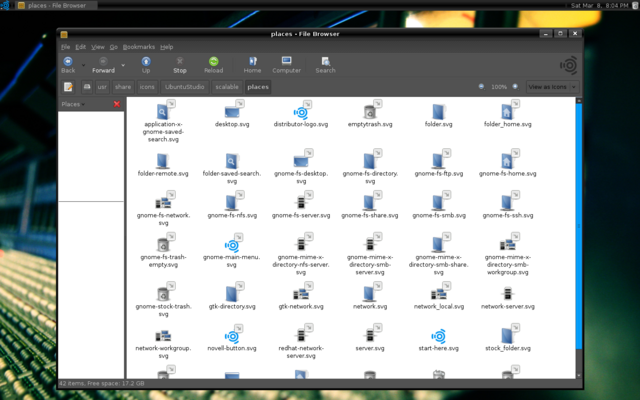Open the Computer location

(x=287, y=65)
